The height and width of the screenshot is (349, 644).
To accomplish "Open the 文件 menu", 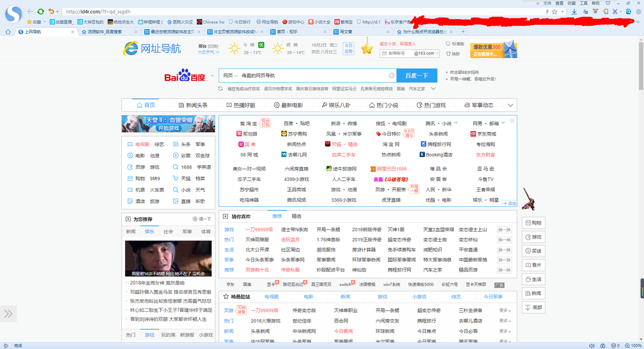I will tap(547, 3).
